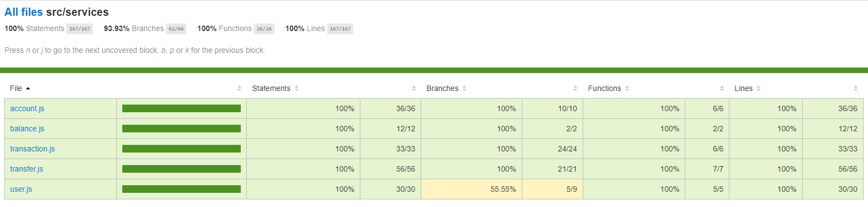Click sort icon beside Statements header
This screenshot has width=868, height=207.
coord(297,88)
